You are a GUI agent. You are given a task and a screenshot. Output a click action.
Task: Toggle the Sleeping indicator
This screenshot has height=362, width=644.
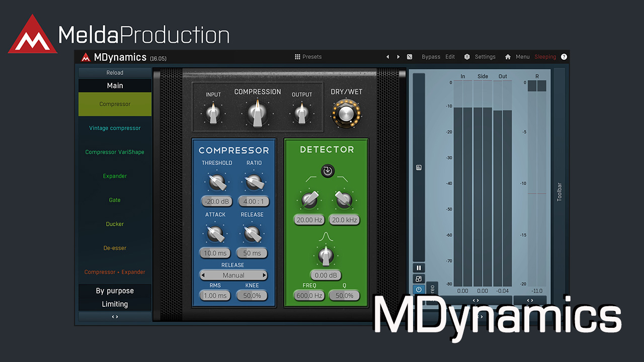[x=545, y=57]
